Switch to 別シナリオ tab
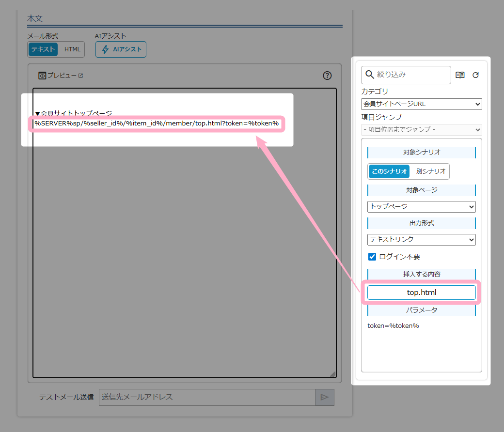Screen dimensions: 504x432 (x=430, y=171)
